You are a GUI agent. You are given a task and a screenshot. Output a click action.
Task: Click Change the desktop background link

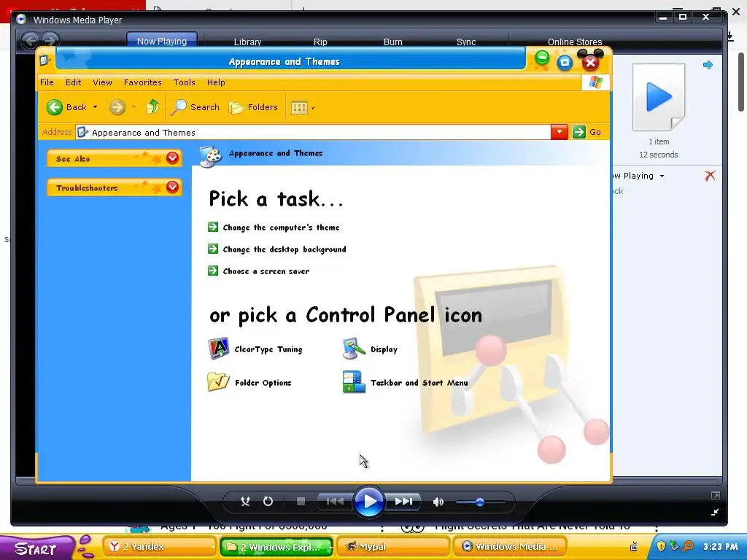285,249
